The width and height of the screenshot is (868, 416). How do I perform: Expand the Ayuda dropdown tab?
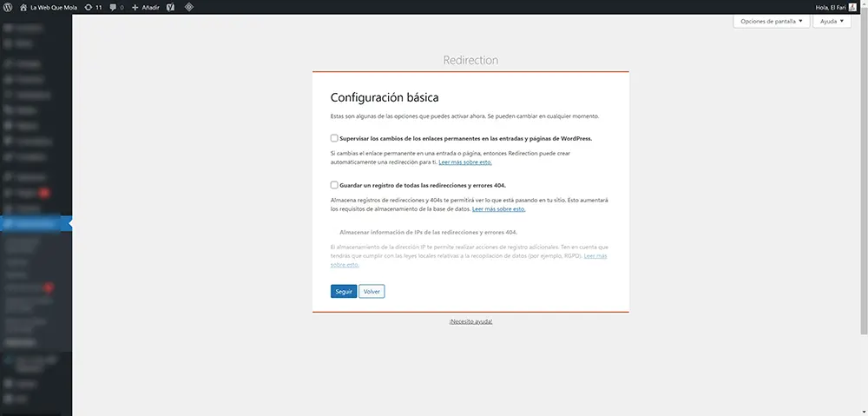pyautogui.click(x=832, y=22)
